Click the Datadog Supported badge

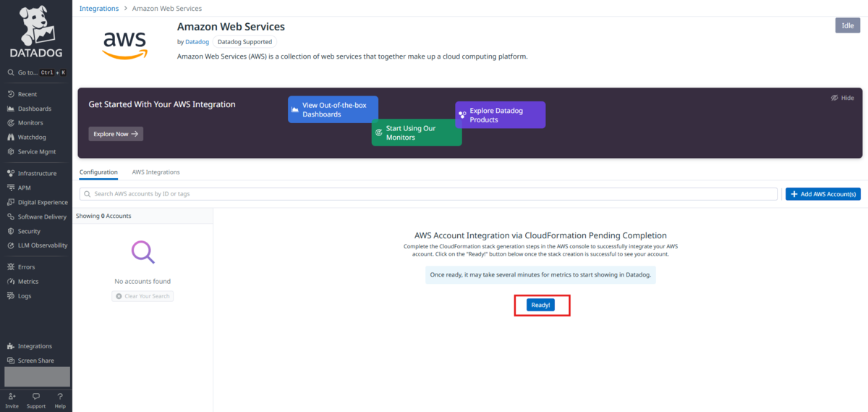tap(244, 42)
